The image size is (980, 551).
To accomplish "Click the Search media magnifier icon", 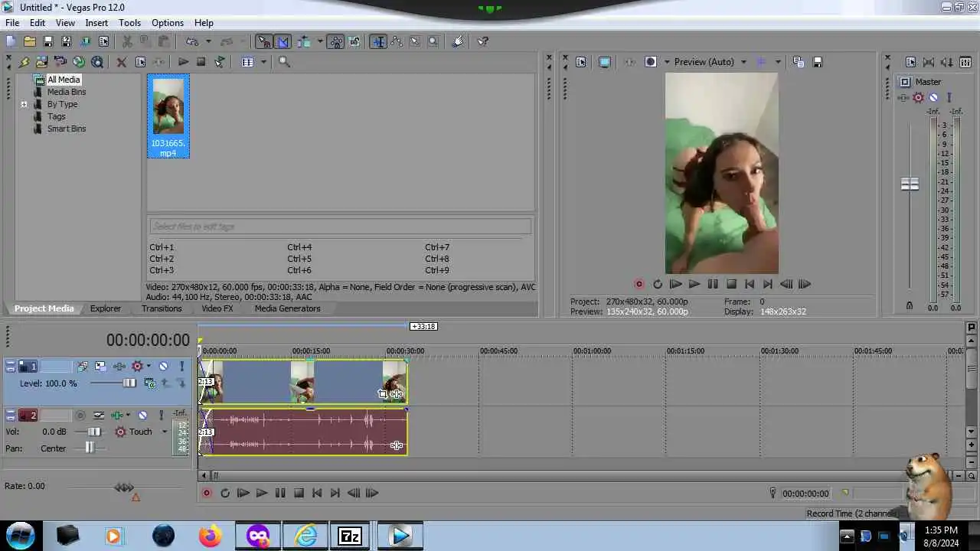I will (284, 62).
